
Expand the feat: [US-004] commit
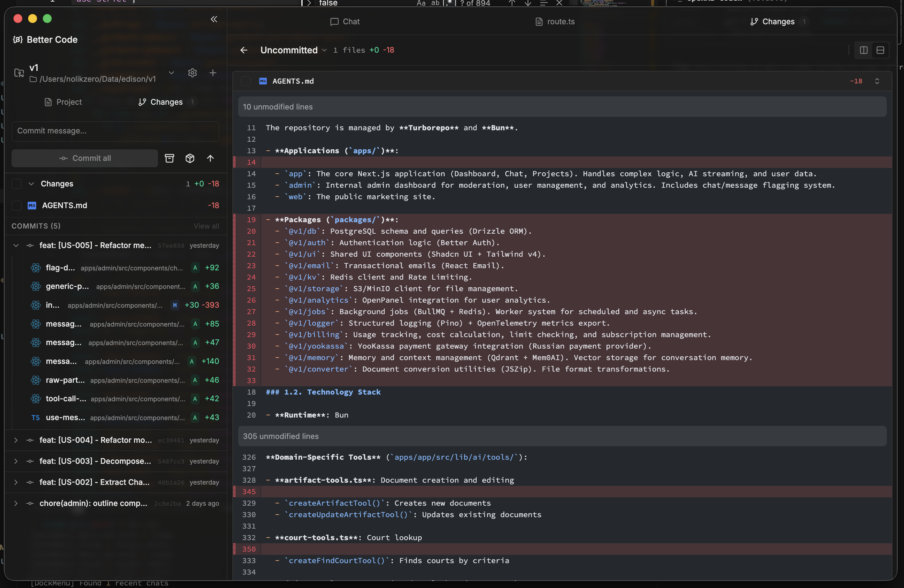pyautogui.click(x=16, y=440)
